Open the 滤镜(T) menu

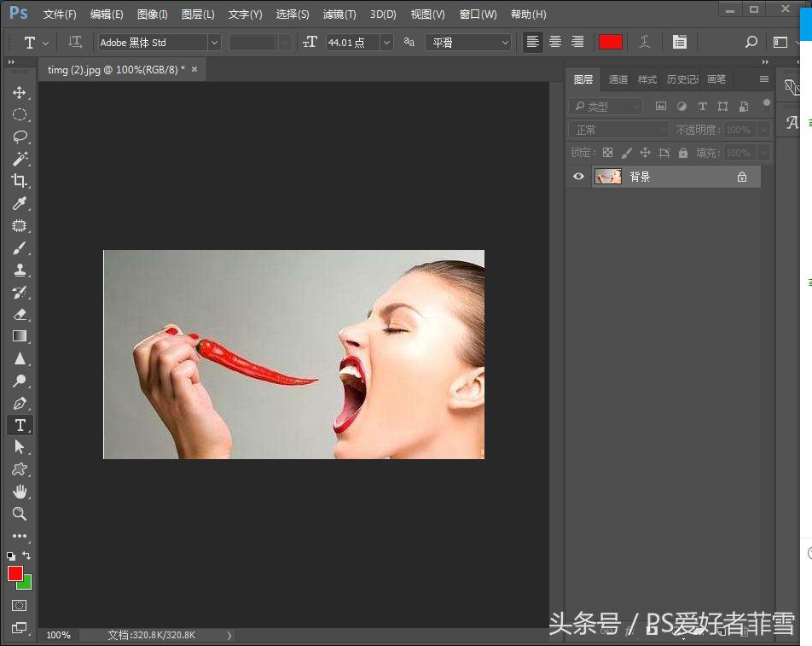(x=339, y=15)
